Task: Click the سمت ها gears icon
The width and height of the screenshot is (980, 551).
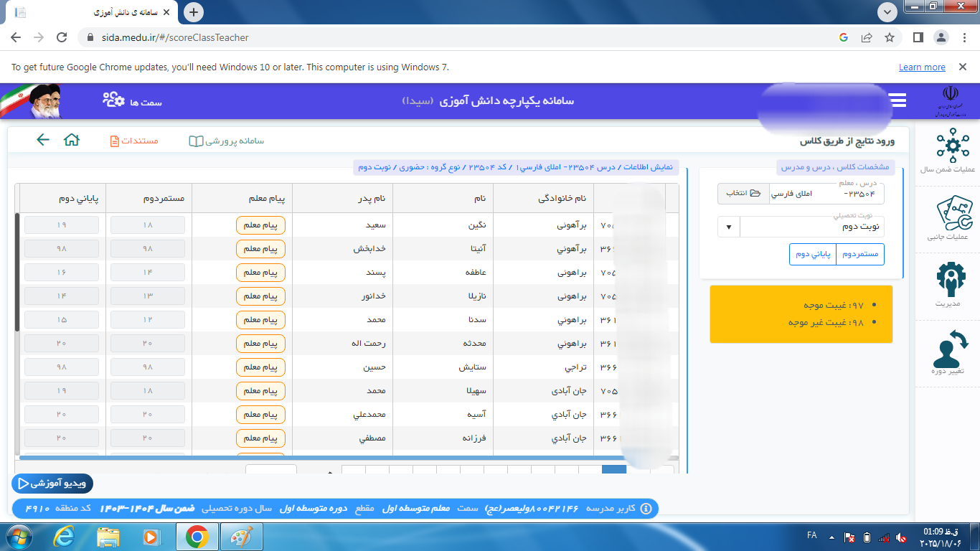Action: pos(113,100)
